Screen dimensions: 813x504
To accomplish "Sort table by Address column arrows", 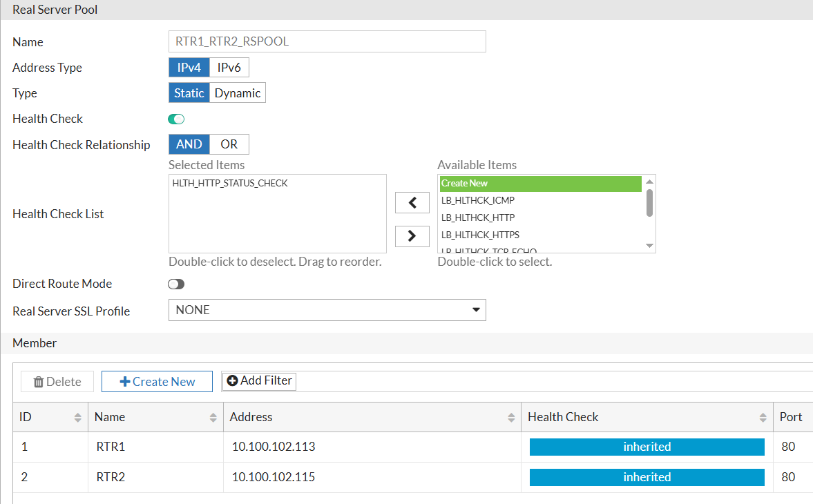I will point(511,418).
